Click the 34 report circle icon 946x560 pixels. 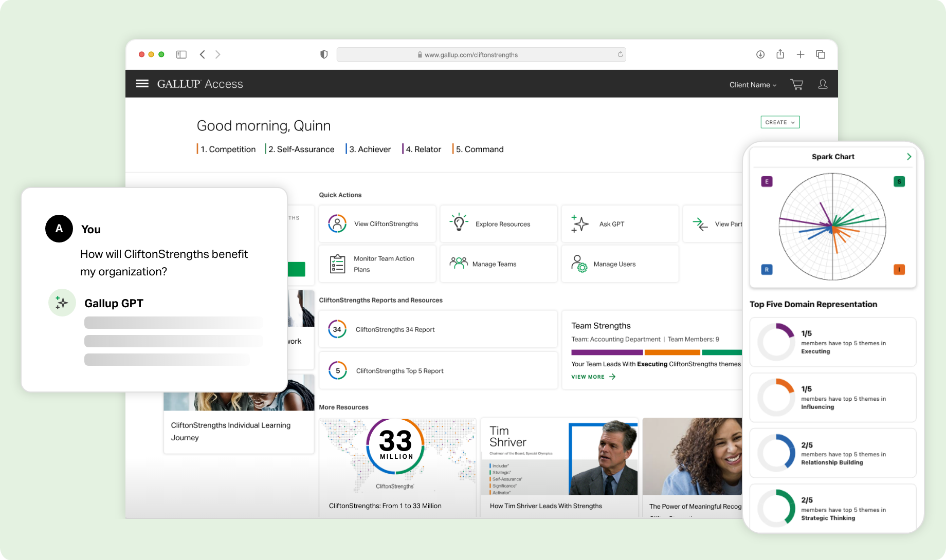click(x=337, y=329)
